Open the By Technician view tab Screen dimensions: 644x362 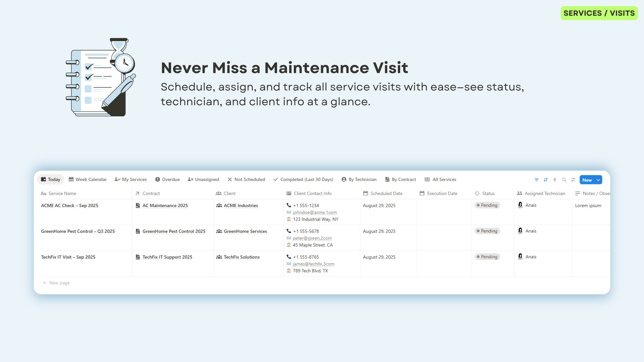coord(359,180)
